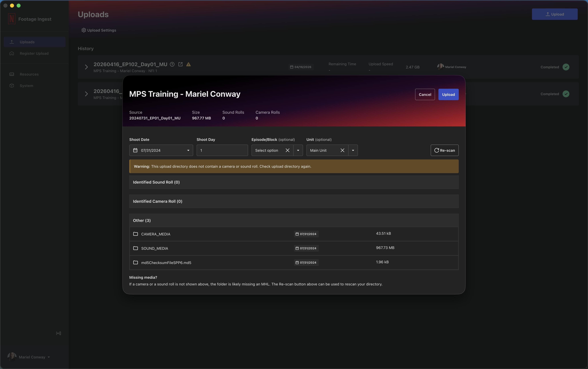Click the warning triangle beside 20260416_EP102_Day01_MU

pos(188,64)
